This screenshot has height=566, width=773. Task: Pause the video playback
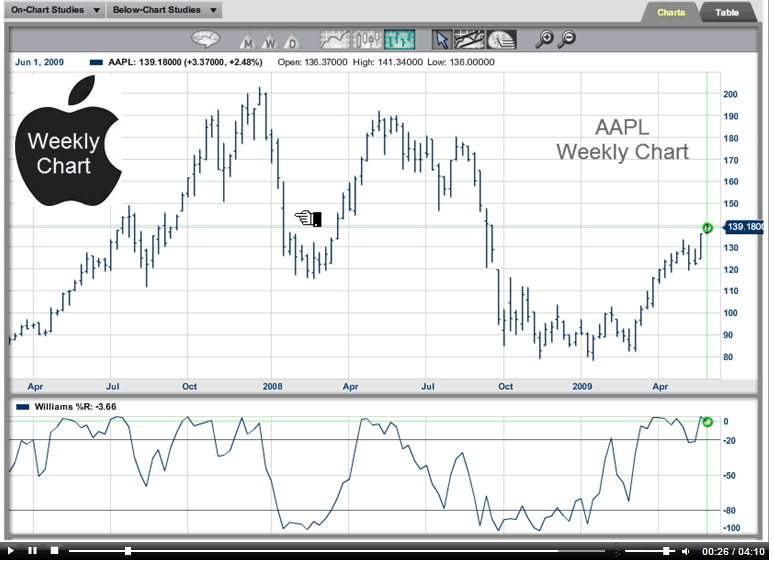click(33, 550)
